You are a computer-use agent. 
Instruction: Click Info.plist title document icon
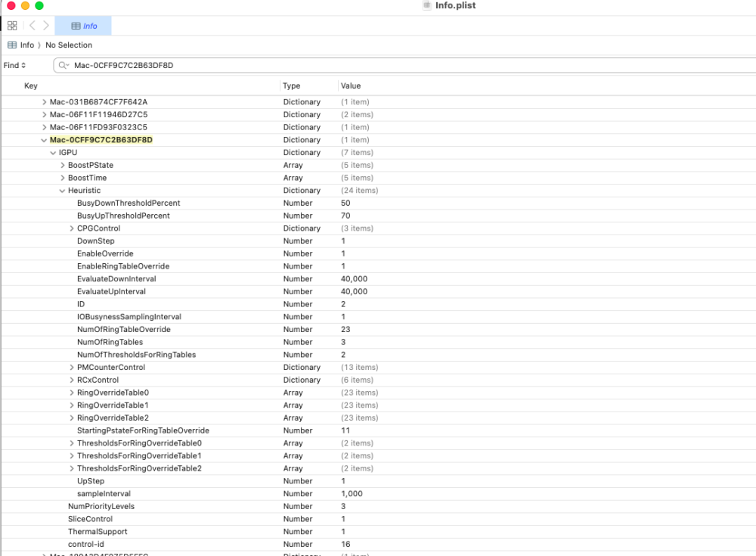[x=426, y=5]
